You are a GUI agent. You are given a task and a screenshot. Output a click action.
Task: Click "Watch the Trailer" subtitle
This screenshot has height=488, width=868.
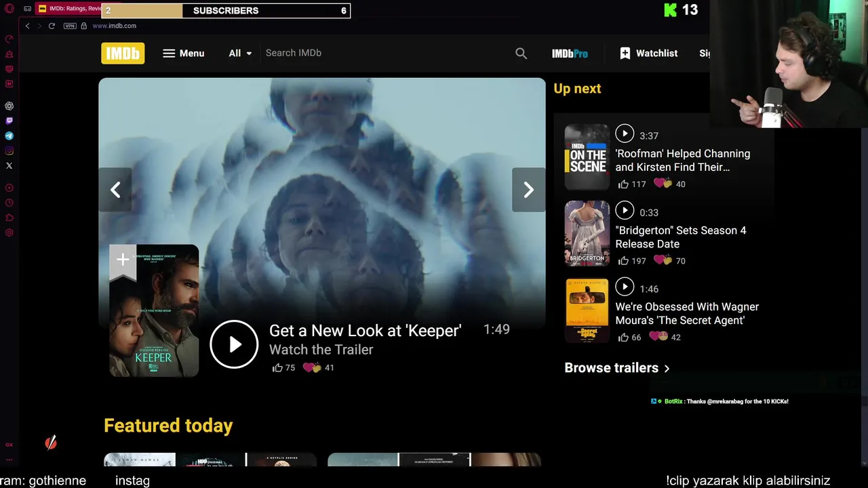pyautogui.click(x=321, y=350)
